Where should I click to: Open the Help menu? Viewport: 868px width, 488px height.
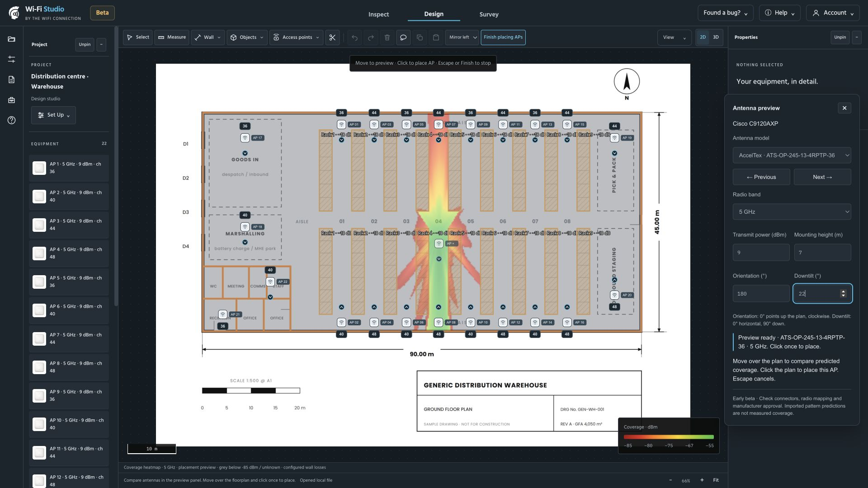click(779, 13)
